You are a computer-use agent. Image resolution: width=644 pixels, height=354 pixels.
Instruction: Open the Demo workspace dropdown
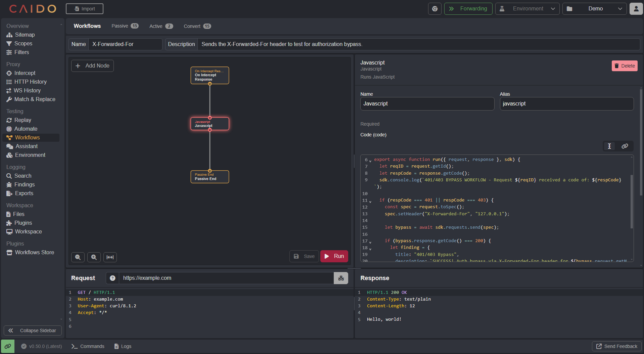(594, 8)
